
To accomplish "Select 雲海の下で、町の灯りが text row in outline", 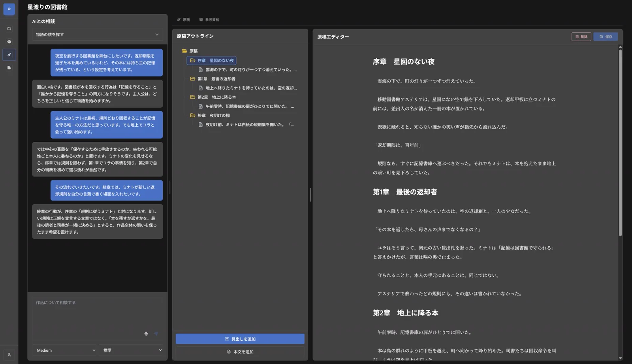I will point(251,69).
